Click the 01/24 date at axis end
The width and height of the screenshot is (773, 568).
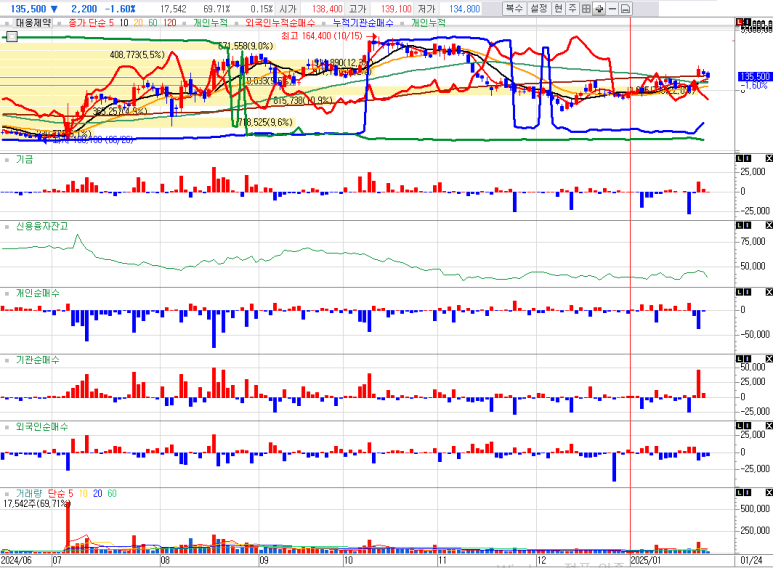(x=751, y=560)
